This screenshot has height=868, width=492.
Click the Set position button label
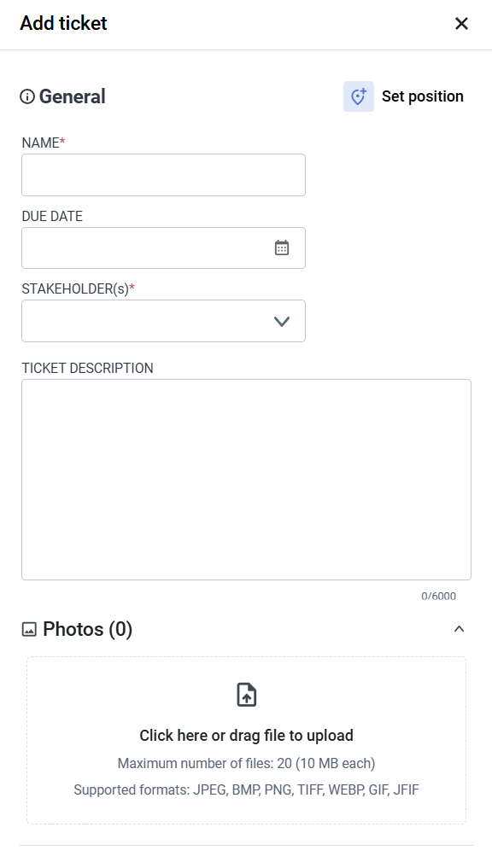click(423, 96)
